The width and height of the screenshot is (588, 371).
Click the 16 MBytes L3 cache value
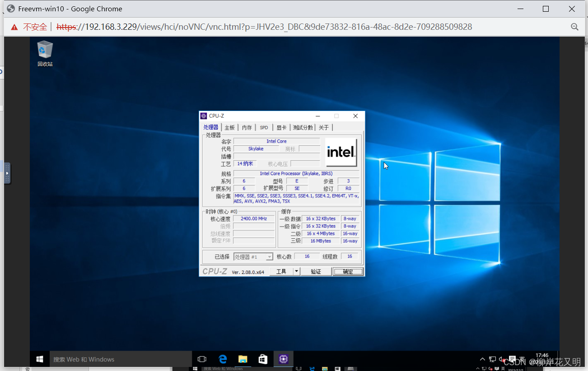[321, 241]
